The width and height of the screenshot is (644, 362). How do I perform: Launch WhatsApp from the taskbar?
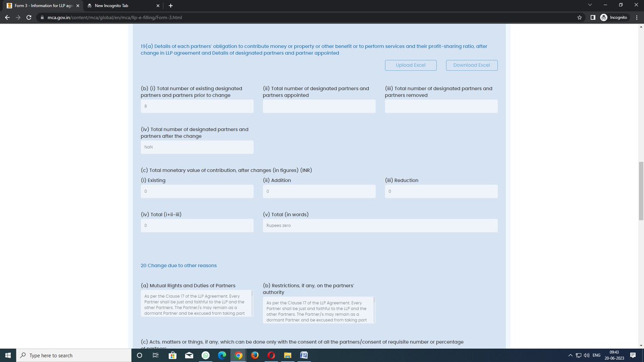point(206,356)
